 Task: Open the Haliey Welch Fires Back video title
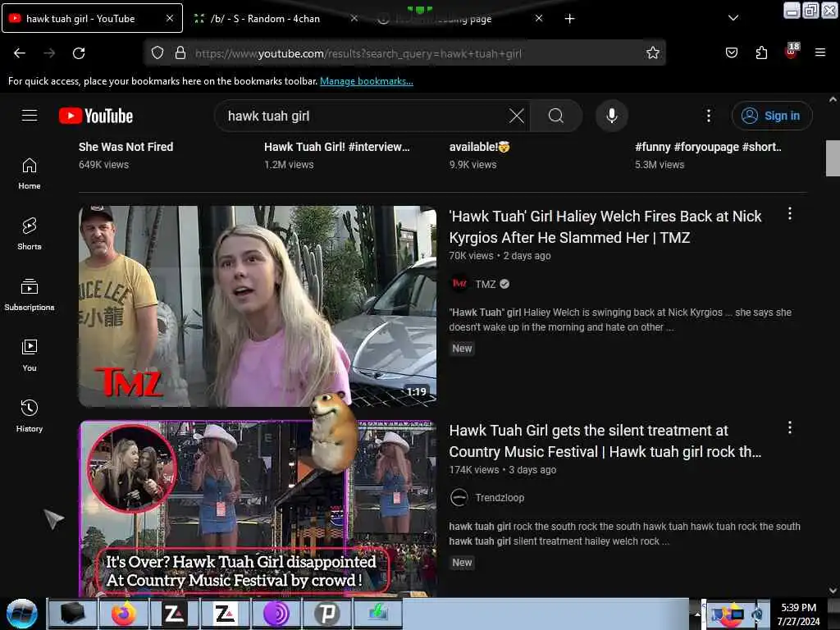(x=605, y=226)
